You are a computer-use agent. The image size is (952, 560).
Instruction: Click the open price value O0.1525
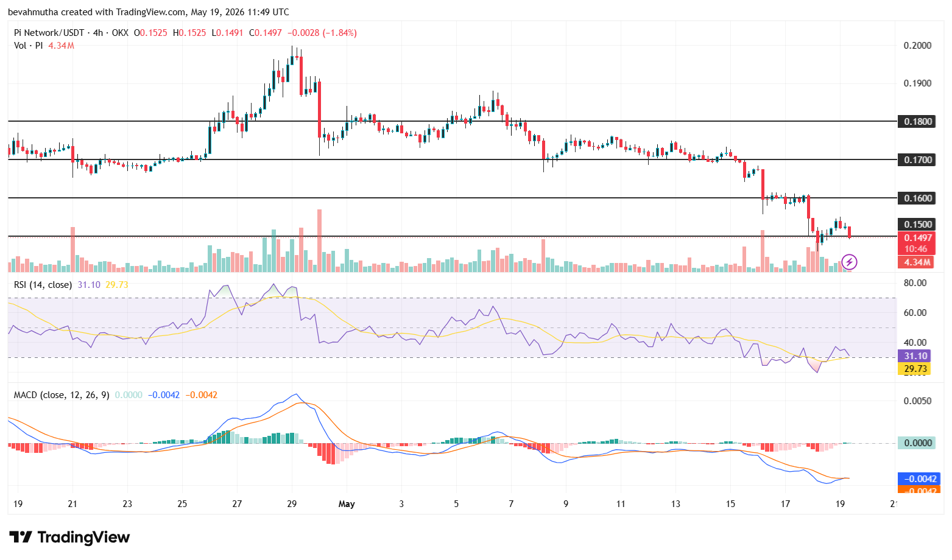150,33
